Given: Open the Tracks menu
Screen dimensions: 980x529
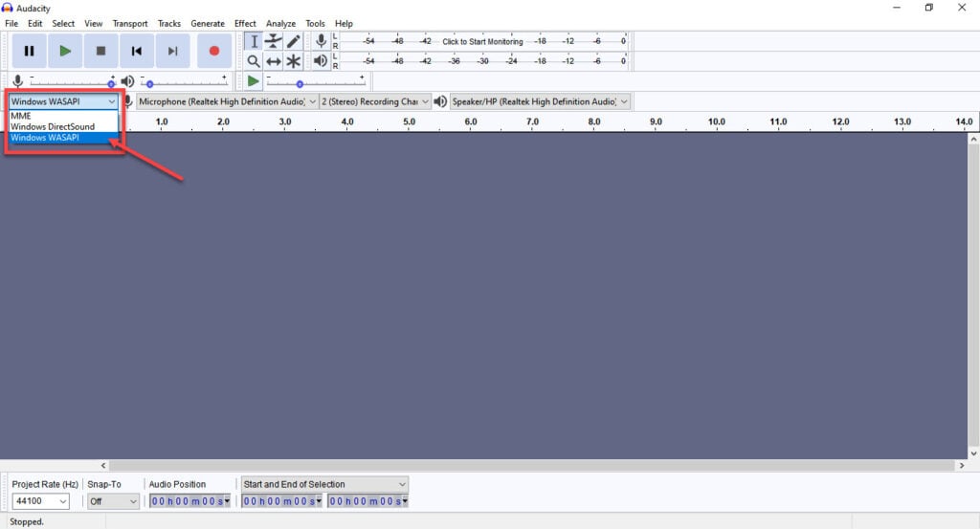Looking at the screenshot, I should tap(168, 23).
